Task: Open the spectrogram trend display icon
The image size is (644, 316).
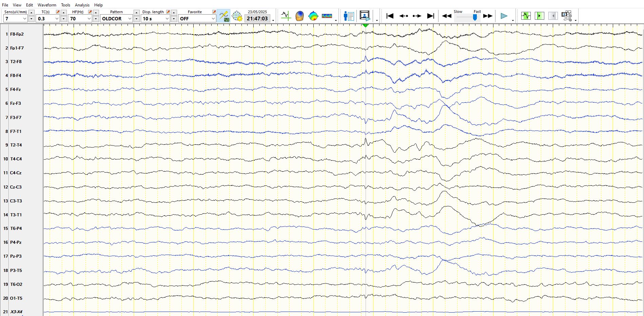Action: click(x=327, y=16)
